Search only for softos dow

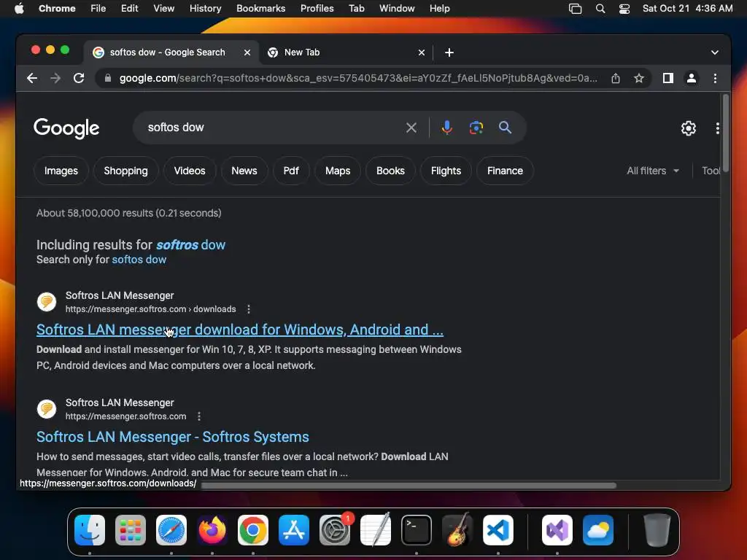[x=139, y=260]
